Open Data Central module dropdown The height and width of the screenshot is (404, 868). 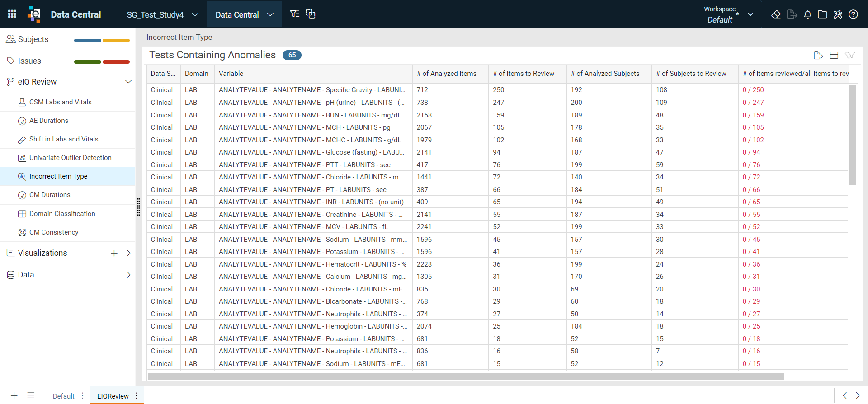(x=244, y=14)
